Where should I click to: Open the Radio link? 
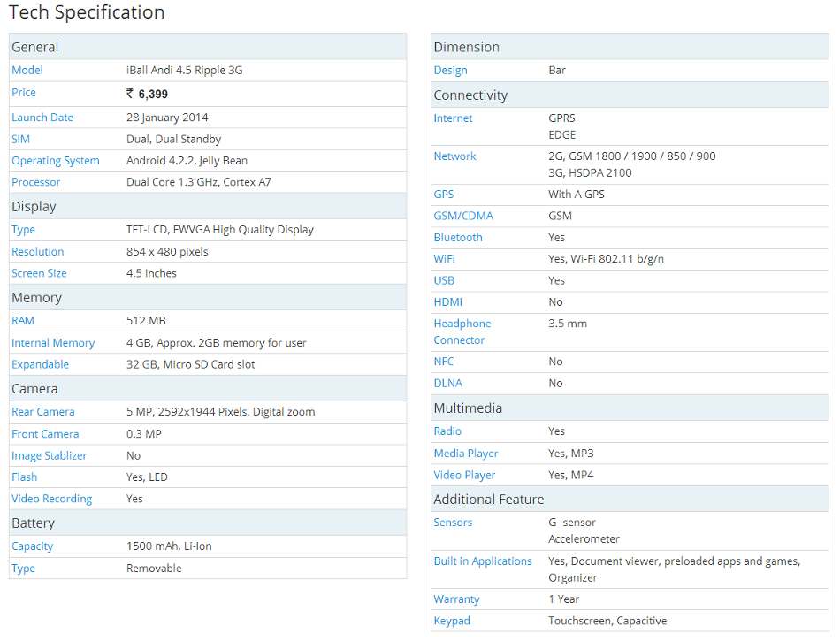click(447, 431)
